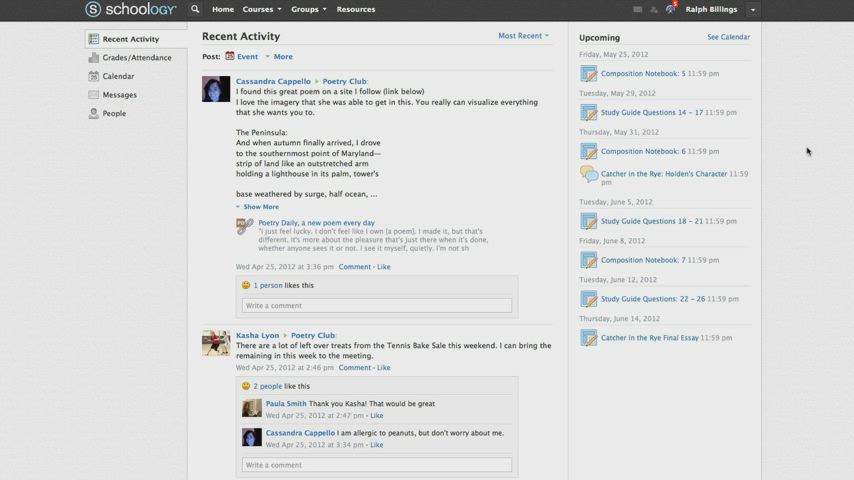Open the account dropdown arrow beside Ralph Billings
Screen dimensions: 854x480
tap(753, 10)
